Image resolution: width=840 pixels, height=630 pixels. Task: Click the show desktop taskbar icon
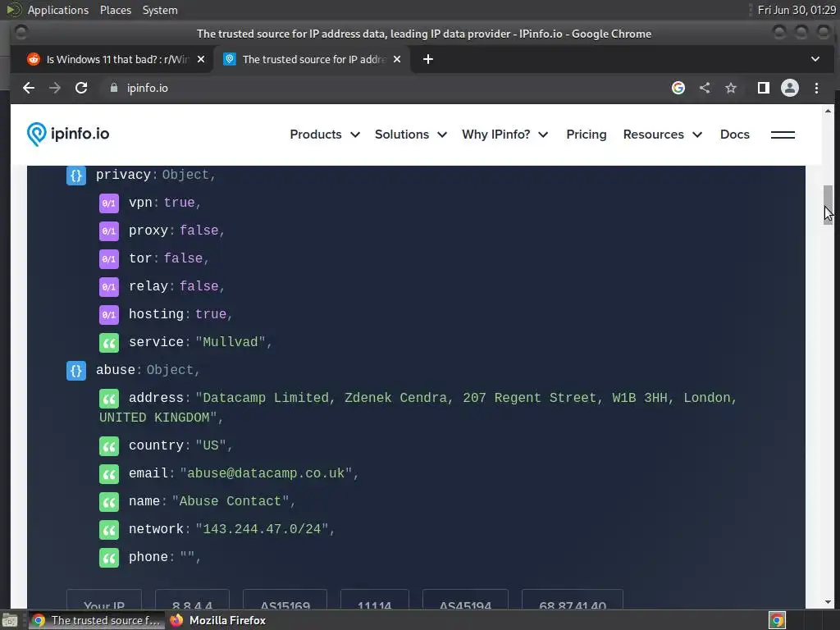click(10, 620)
